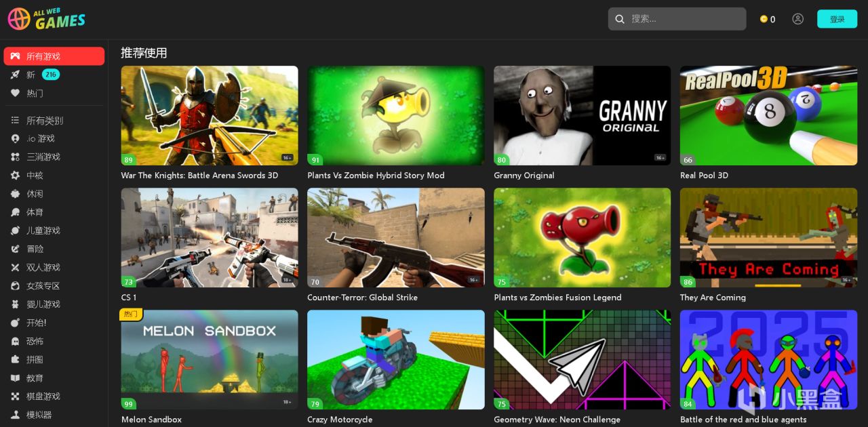Image resolution: width=868 pixels, height=427 pixels.
Task: Click the adventure icon beside 冒险
Action: coord(15,249)
